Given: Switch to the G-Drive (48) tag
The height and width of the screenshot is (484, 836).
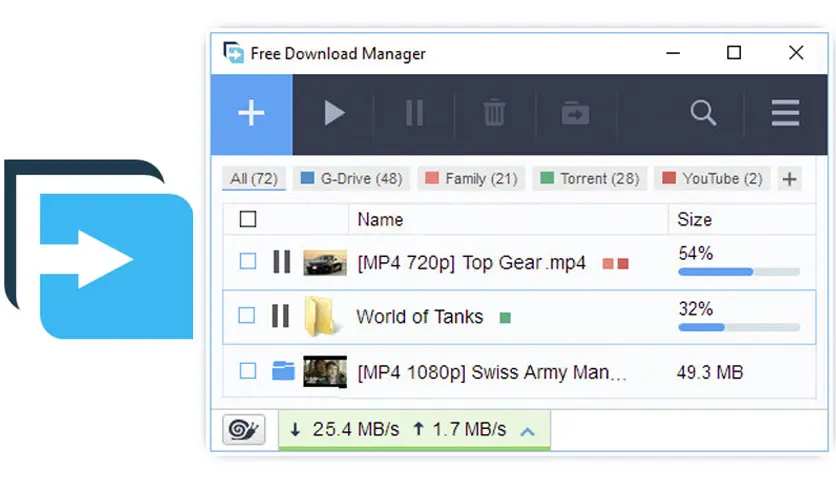Looking at the screenshot, I should (x=351, y=179).
